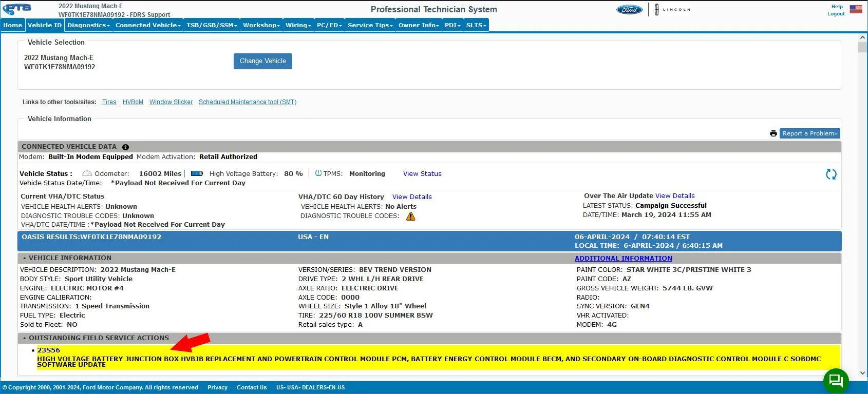Open Scheduled Maintenance tool (SMT) link
The width and height of the screenshot is (868, 394).
tap(248, 102)
